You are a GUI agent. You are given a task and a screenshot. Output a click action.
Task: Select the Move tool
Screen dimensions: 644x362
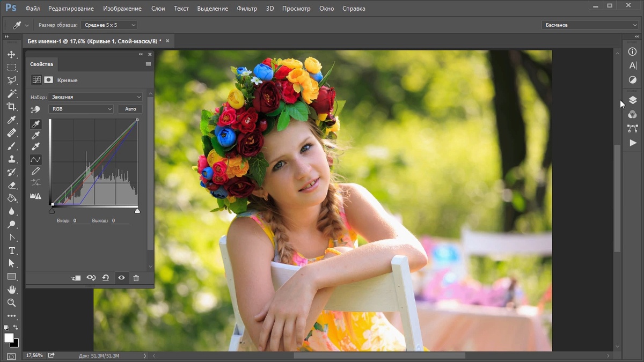tap(11, 55)
